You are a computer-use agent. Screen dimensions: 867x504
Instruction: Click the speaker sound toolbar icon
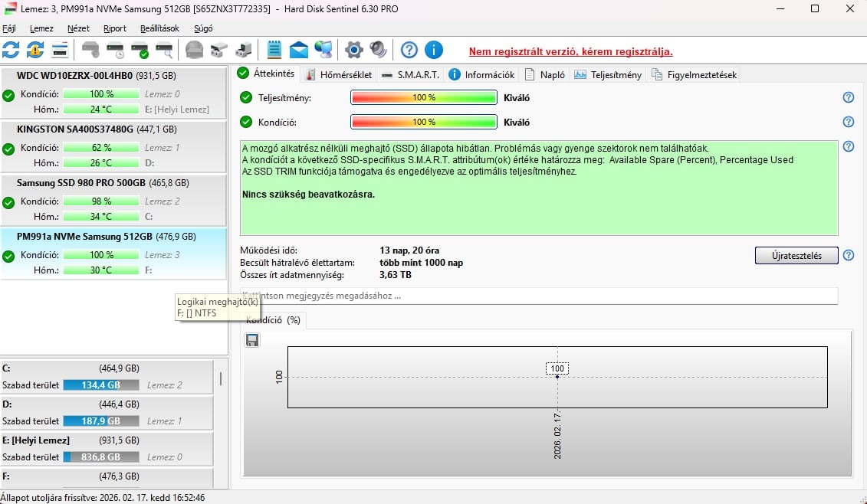tap(378, 51)
